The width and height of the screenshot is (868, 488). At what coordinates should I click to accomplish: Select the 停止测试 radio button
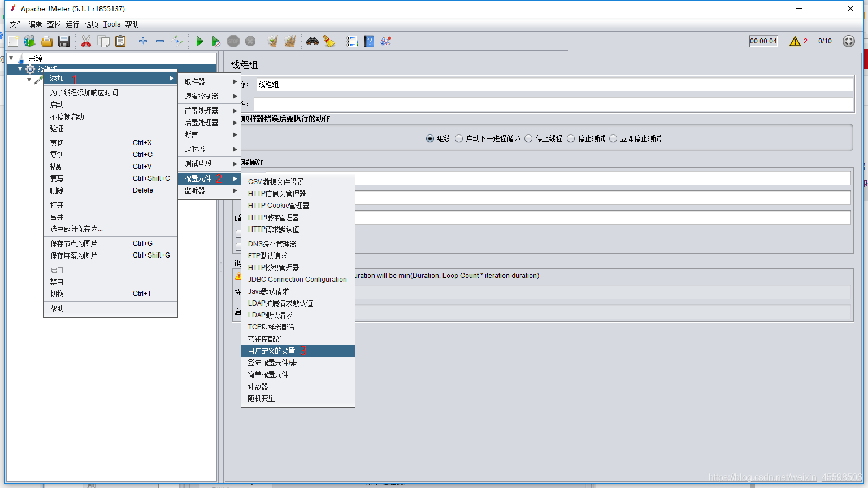pyautogui.click(x=571, y=138)
